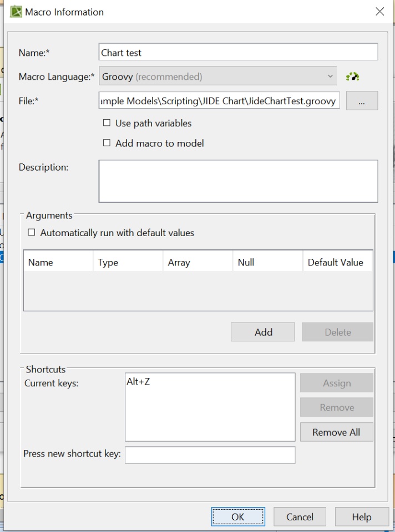
Task: Close the Macro Information dialog
Action: coord(380,12)
